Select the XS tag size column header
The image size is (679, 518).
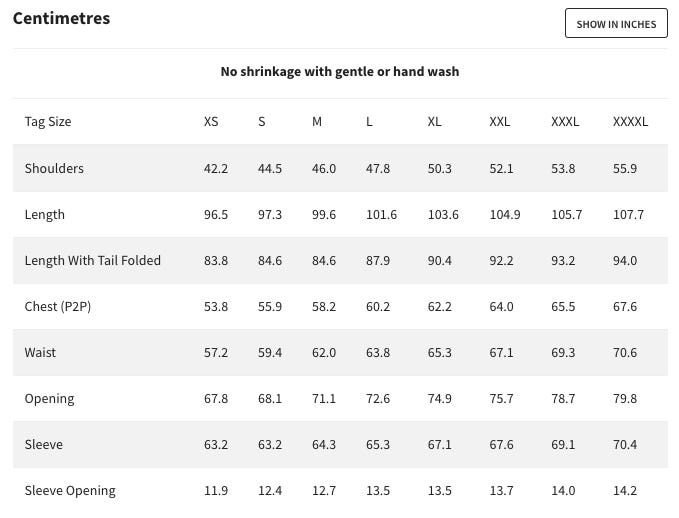[x=211, y=122]
